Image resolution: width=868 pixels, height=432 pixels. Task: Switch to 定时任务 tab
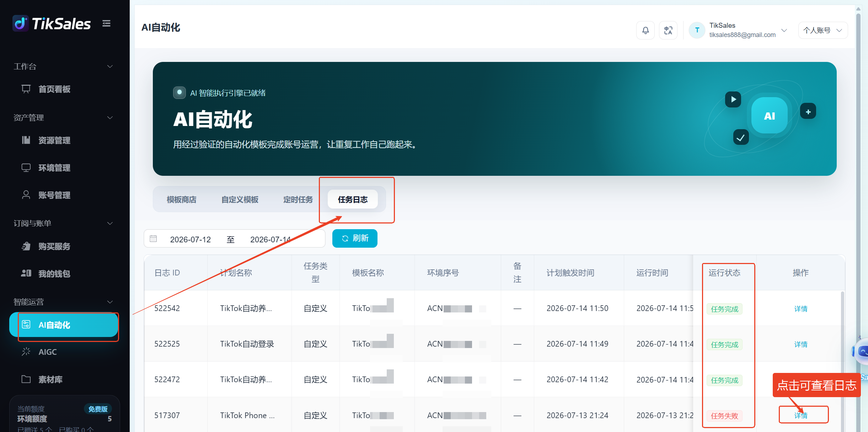pos(298,200)
